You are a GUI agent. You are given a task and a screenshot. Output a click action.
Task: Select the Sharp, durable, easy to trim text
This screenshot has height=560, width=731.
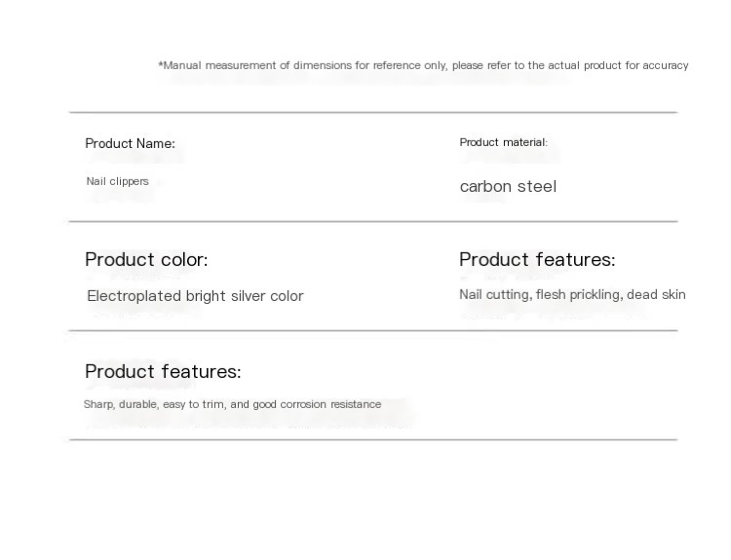[153, 404]
